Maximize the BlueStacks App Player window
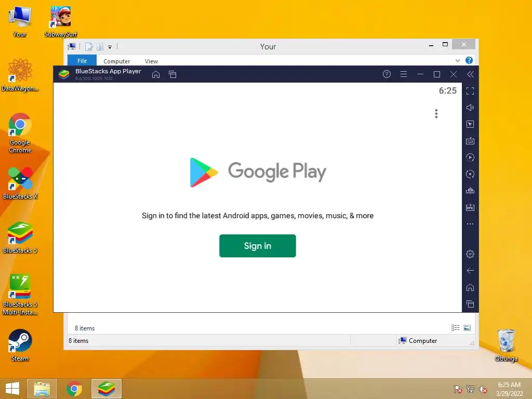Viewport: 532px width, 399px height. point(437,74)
